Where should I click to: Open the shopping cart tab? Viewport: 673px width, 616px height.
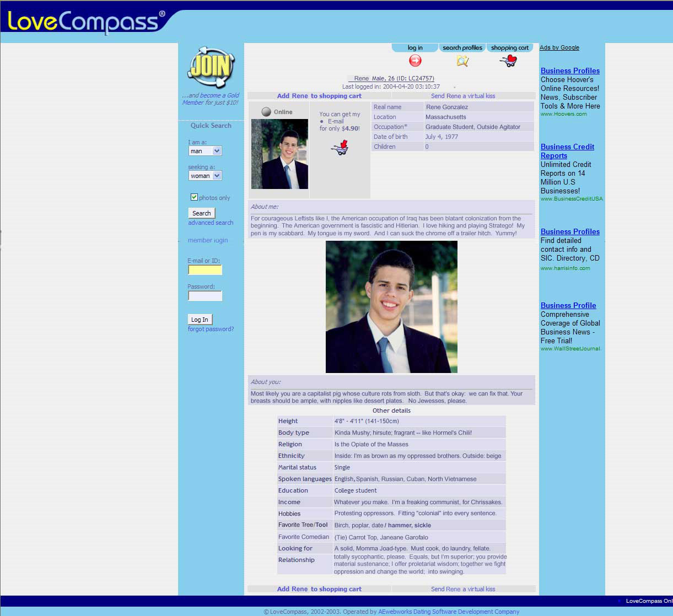(x=509, y=48)
